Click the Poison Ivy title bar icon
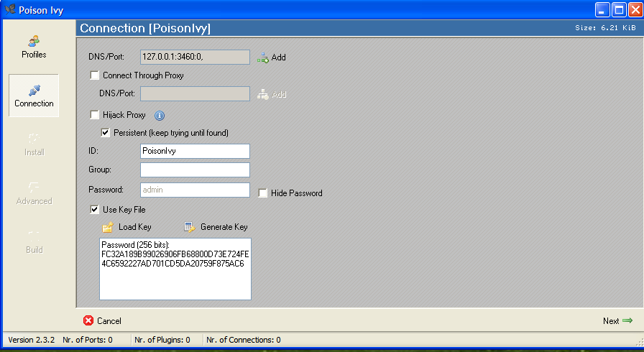The width and height of the screenshot is (644, 352). (10, 10)
